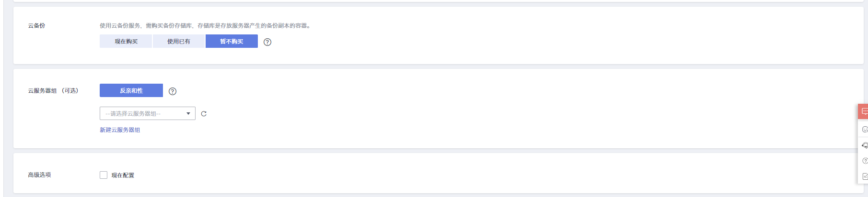Click the smiley face feedback icon
868x197 pixels.
[x=865, y=130]
